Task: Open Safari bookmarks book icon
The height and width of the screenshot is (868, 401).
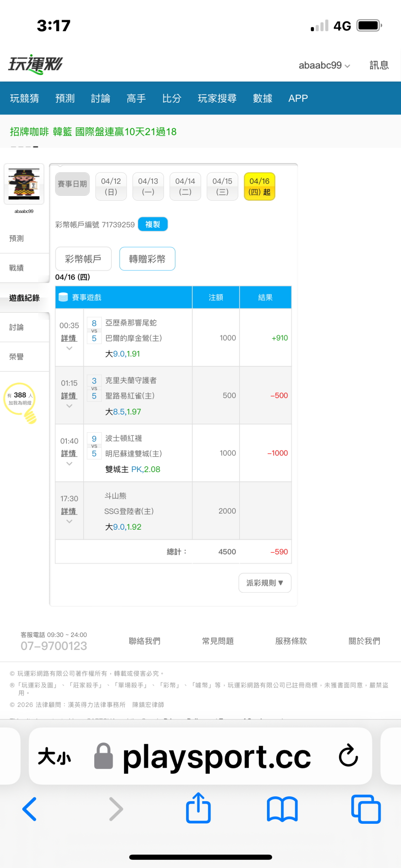Action: 282,809
